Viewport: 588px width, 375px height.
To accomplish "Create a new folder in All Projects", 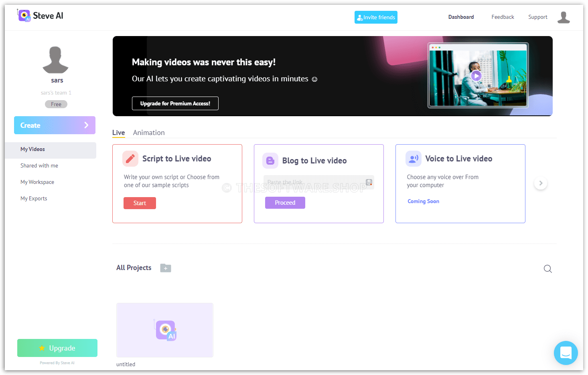I will click(166, 268).
